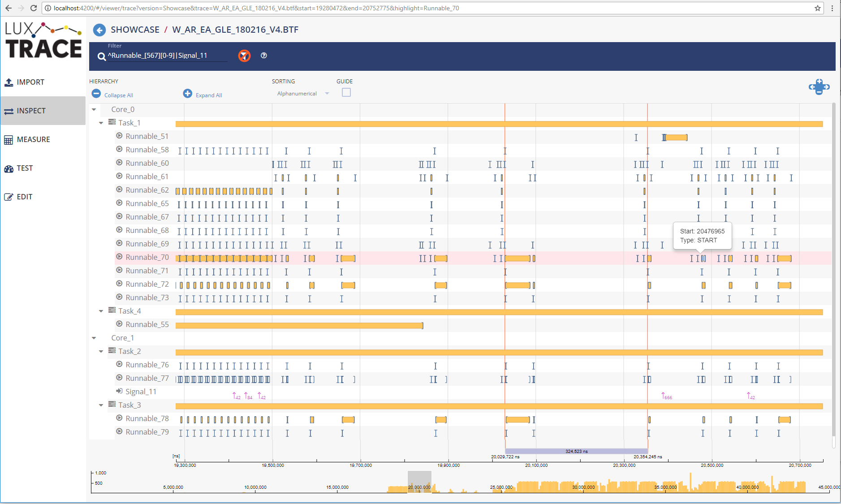The width and height of the screenshot is (841, 504).
Task: Click the Runnable_79 play icon
Action: pyautogui.click(x=119, y=431)
